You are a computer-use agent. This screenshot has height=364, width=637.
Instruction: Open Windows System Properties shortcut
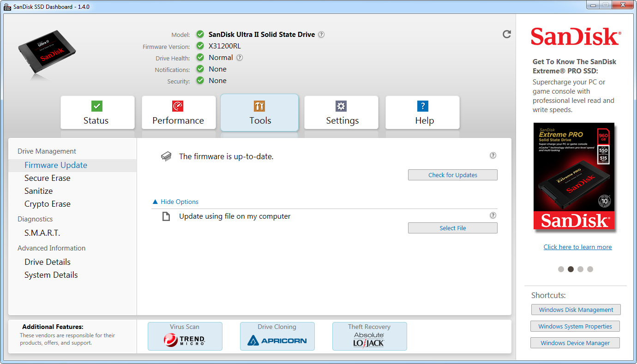(x=575, y=326)
